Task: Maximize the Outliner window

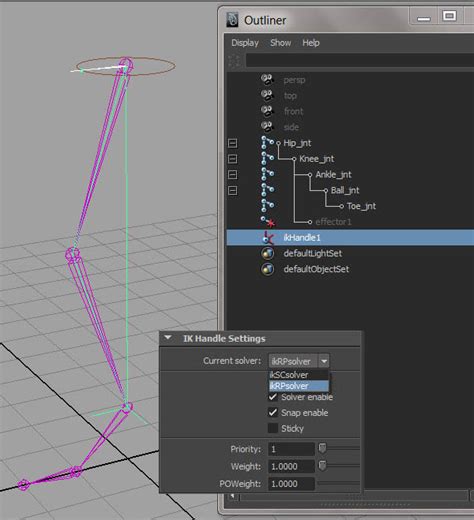Action: click(449, 16)
